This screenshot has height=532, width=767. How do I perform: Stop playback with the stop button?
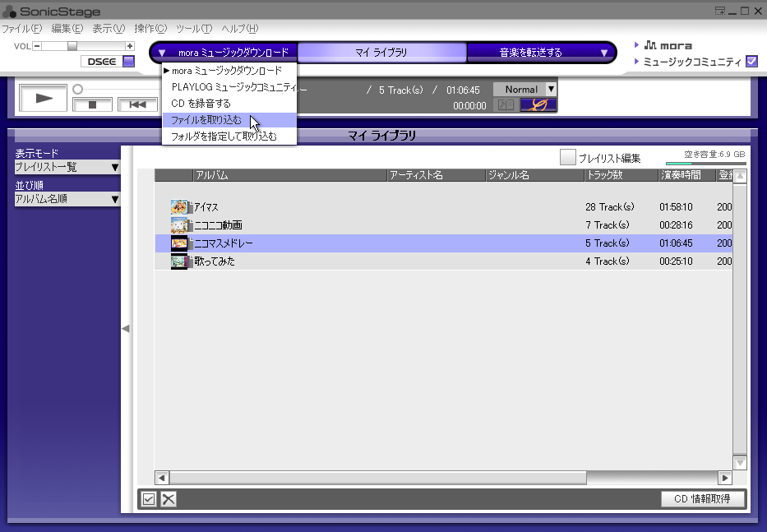tap(92, 104)
